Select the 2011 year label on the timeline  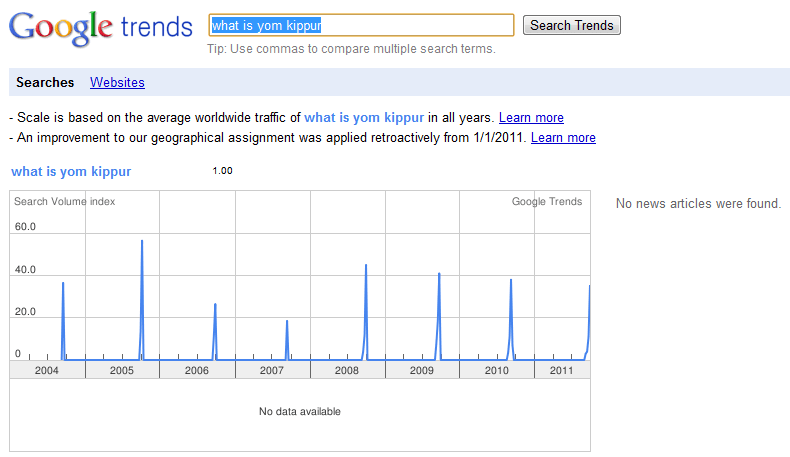click(x=562, y=370)
